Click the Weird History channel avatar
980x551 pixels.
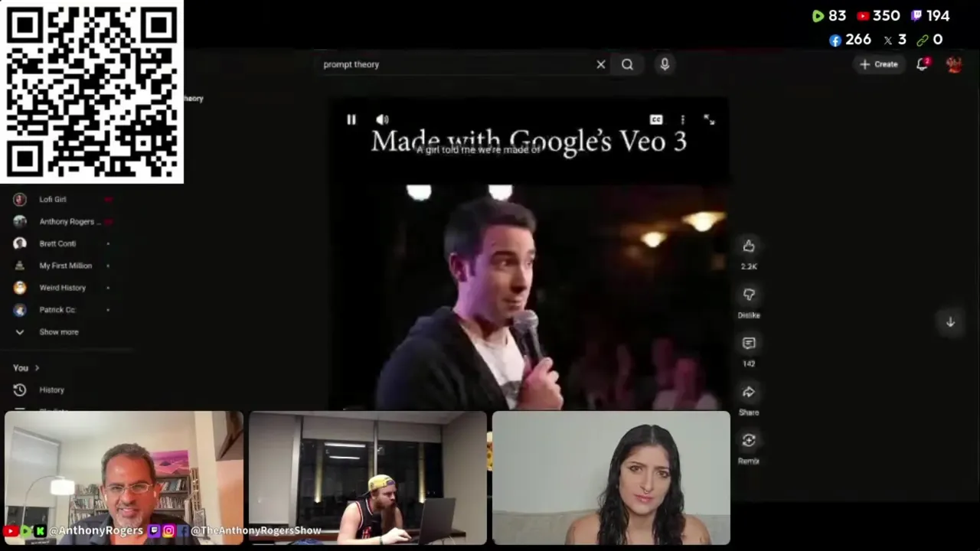coord(20,288)
